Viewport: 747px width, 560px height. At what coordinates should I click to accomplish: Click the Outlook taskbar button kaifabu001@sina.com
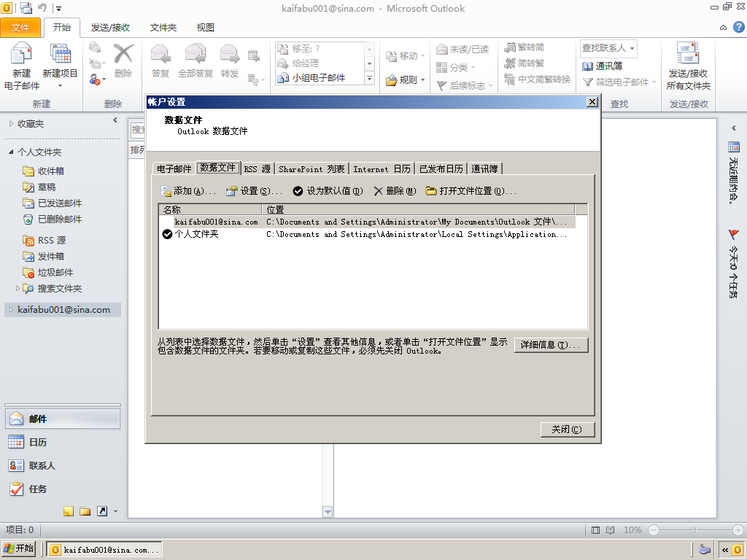tap(105, 550)
